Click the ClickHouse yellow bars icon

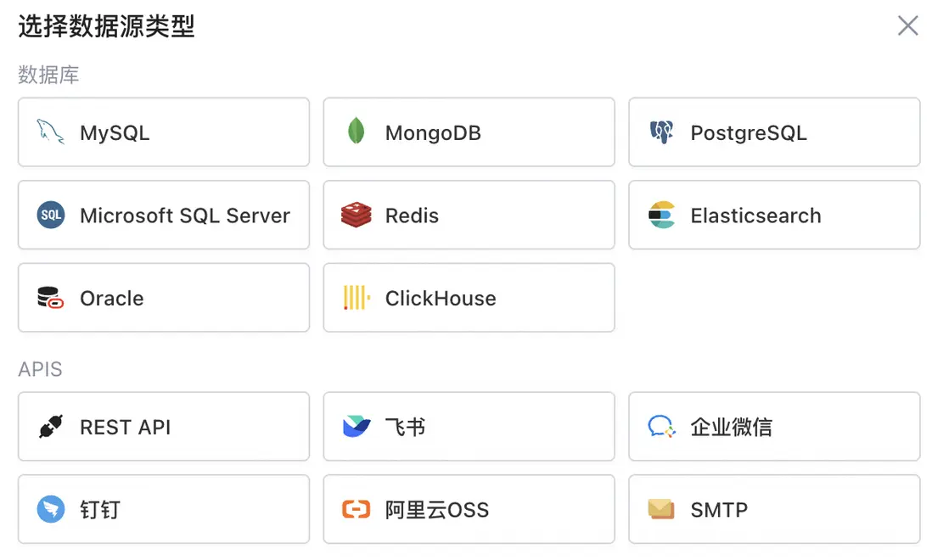[x=356, y=298]
